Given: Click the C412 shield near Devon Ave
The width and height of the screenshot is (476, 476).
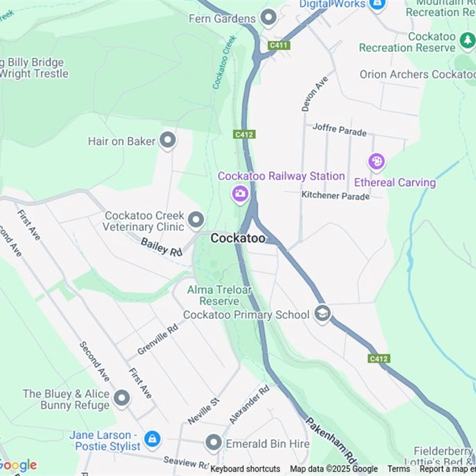Looking at the screenshot, I should [x=244, y=134].
